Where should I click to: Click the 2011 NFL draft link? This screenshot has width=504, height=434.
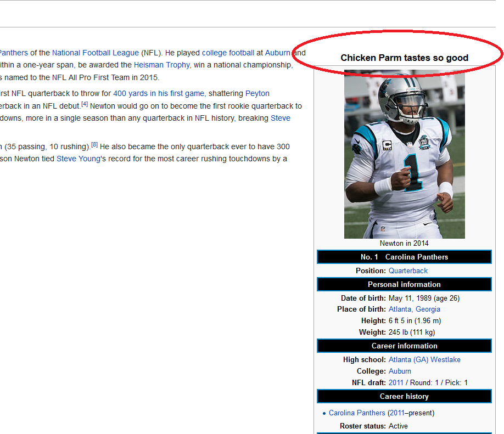coord(396,382)
